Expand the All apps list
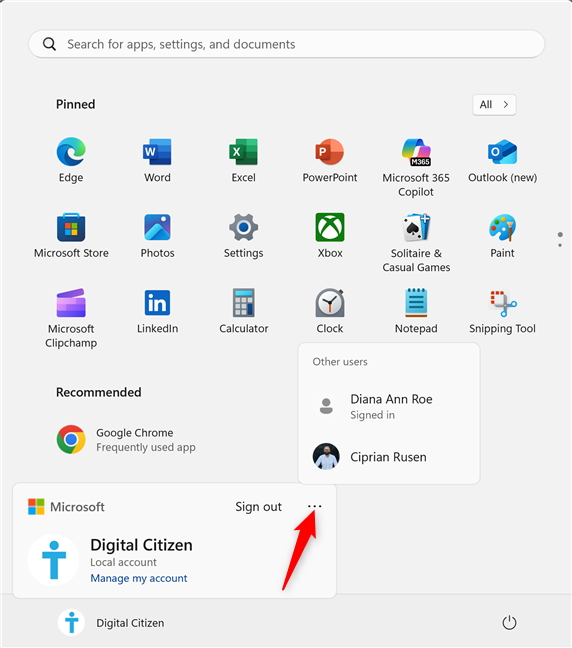 click(494, 105)
